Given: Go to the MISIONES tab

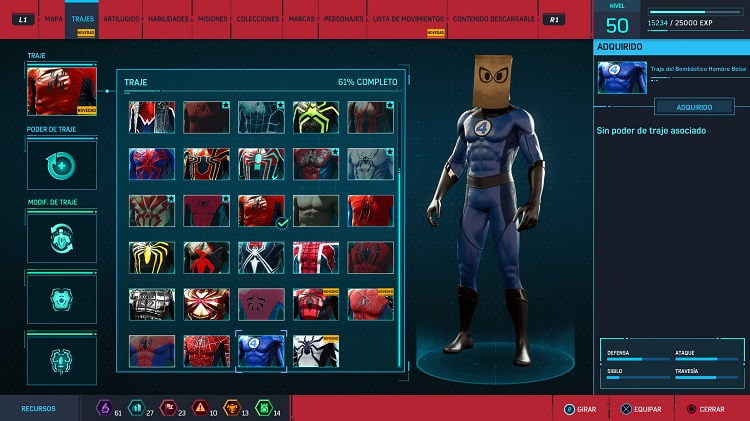Looking at the screenshot, I should [x=212, y=19].
